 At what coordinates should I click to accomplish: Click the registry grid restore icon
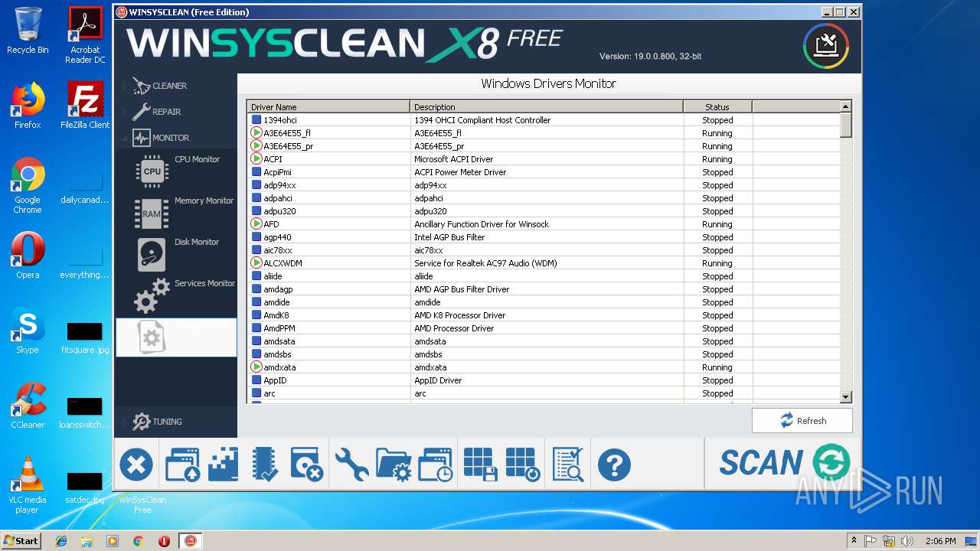524,465
